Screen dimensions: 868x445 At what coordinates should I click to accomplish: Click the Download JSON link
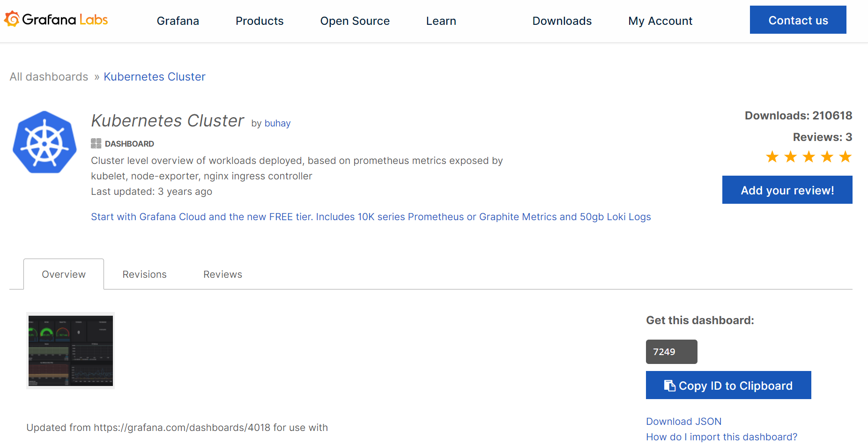pos(684,422)
